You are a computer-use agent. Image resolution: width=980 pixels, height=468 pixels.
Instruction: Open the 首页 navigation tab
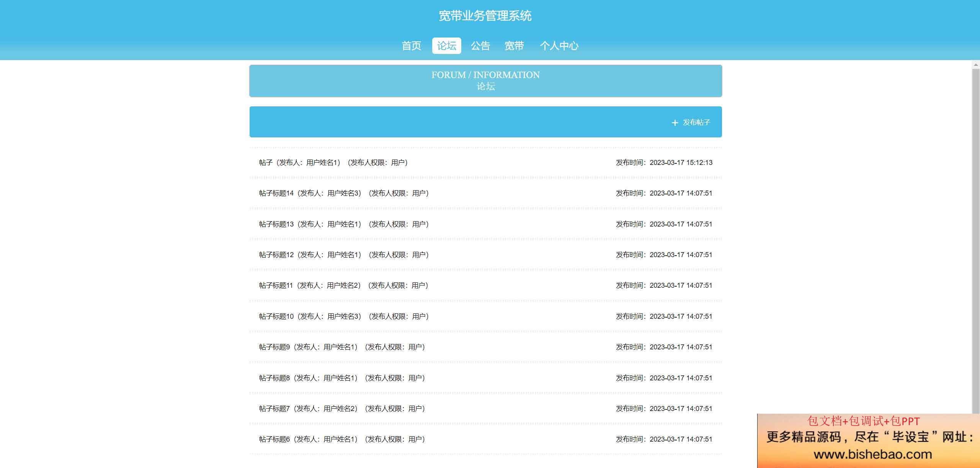[x=412, y=46]
